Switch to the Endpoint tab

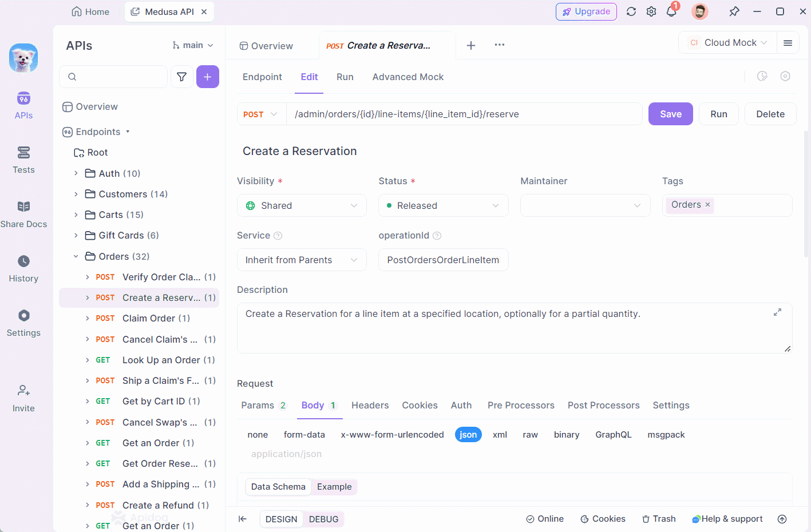[262, 77]
